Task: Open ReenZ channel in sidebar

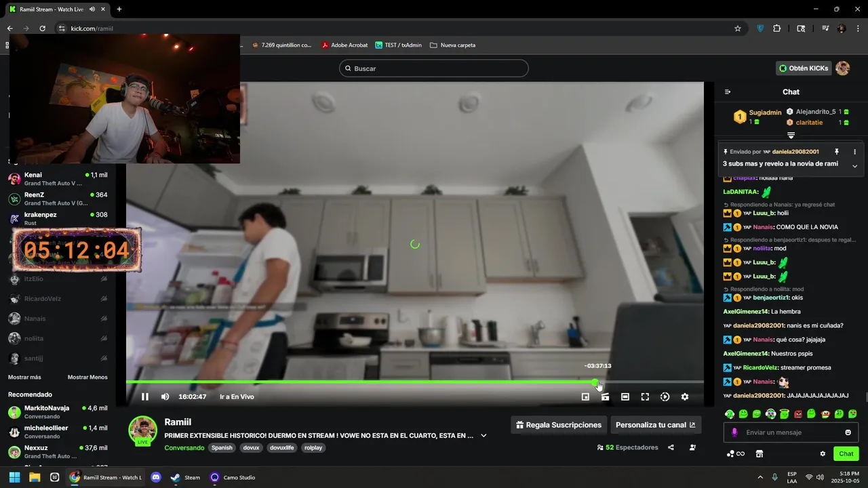Action: click(58, 199)
